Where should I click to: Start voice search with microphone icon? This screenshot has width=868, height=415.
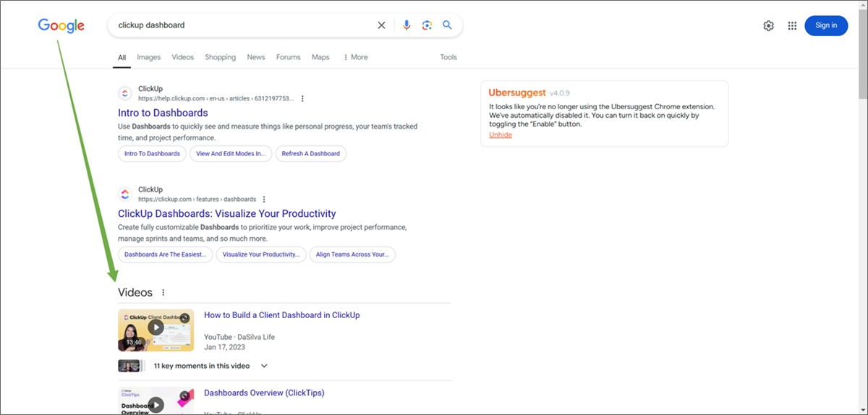[x=407, y=25]
